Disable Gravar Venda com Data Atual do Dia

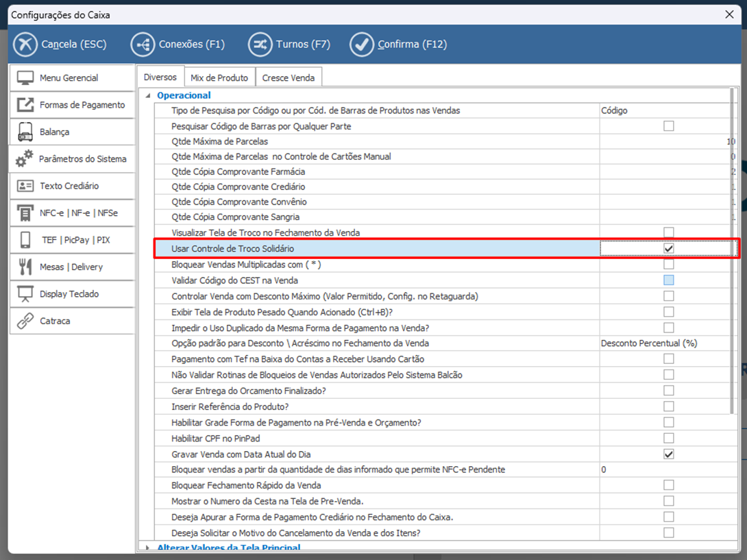pos(668,454)
